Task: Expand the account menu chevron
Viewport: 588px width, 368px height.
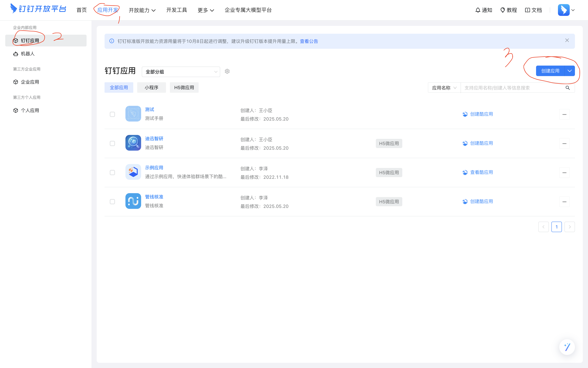Action: point(573,10)
